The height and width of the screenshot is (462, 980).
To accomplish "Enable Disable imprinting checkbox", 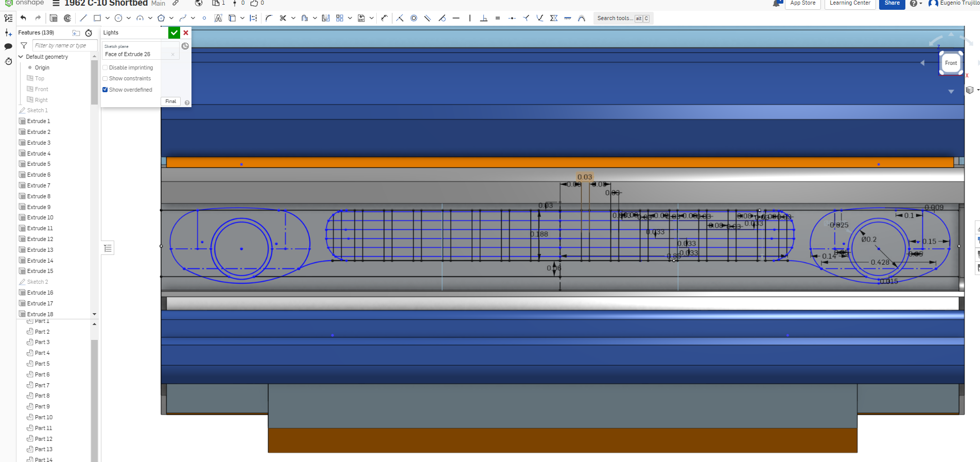I will coord(105,67).
